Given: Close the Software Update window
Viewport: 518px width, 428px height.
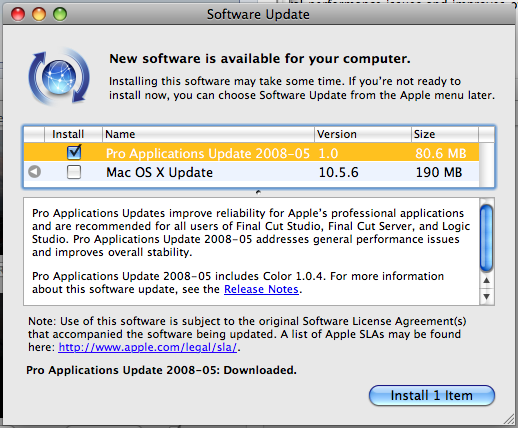Looking at the screenshot, I should pyautogui.click(x=18, y=14).
